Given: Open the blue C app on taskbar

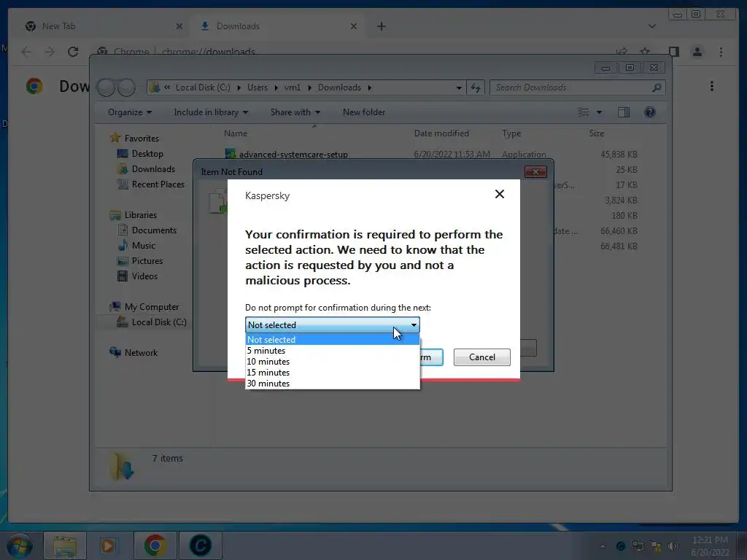Looking at the screenshot, I should pos(200,545).
